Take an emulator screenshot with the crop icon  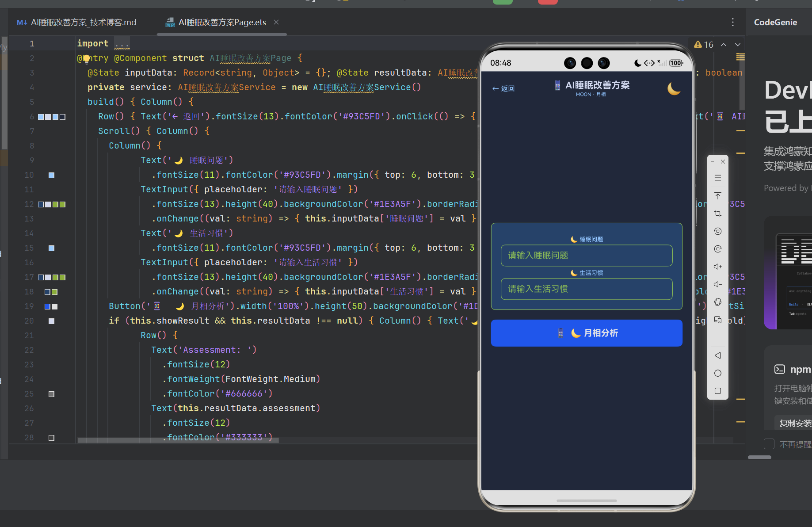coord(718,214)
